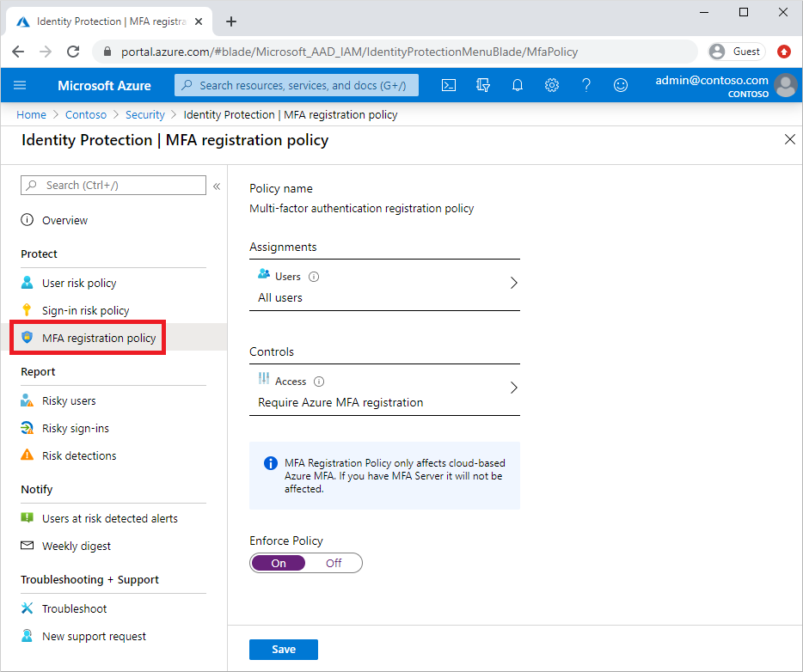
Task: Open the Azure portal hamburger menu
Action: [x=20, y=85]
